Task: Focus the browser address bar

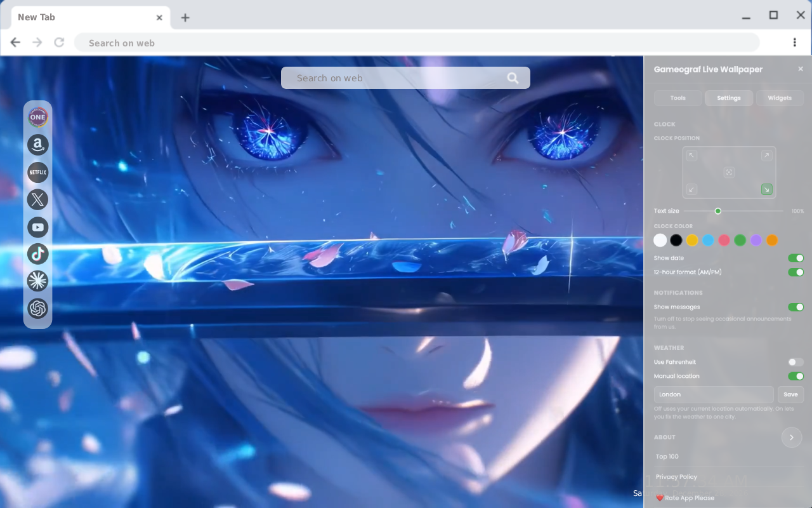Action: 417,43
